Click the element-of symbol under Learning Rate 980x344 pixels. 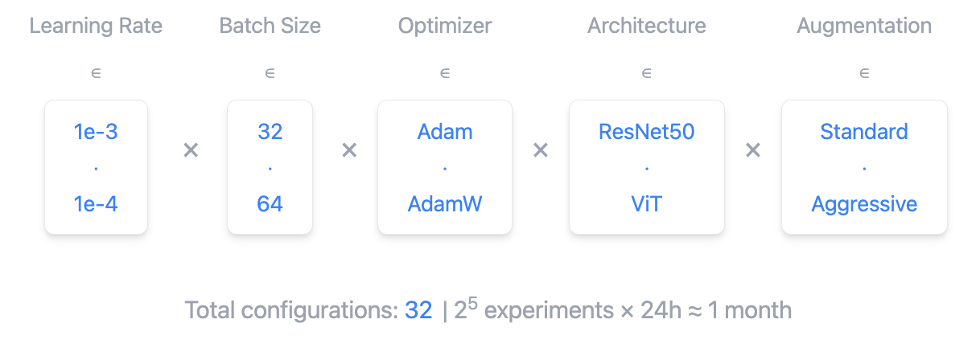click(x=96, y=73)
